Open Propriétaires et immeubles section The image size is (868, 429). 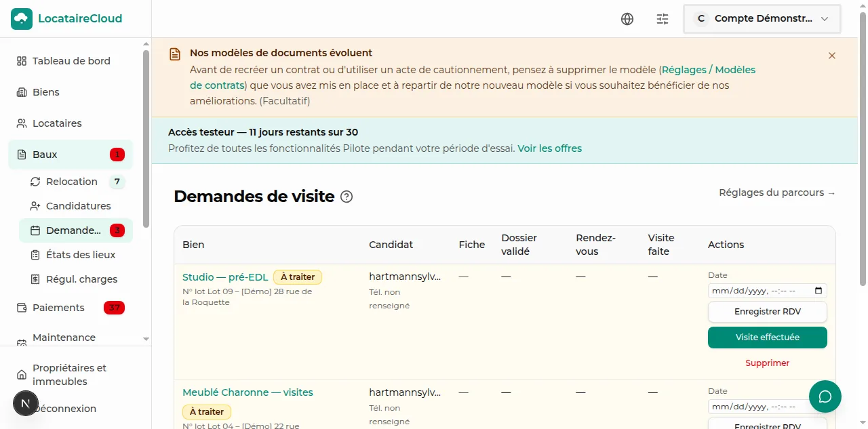71,375
